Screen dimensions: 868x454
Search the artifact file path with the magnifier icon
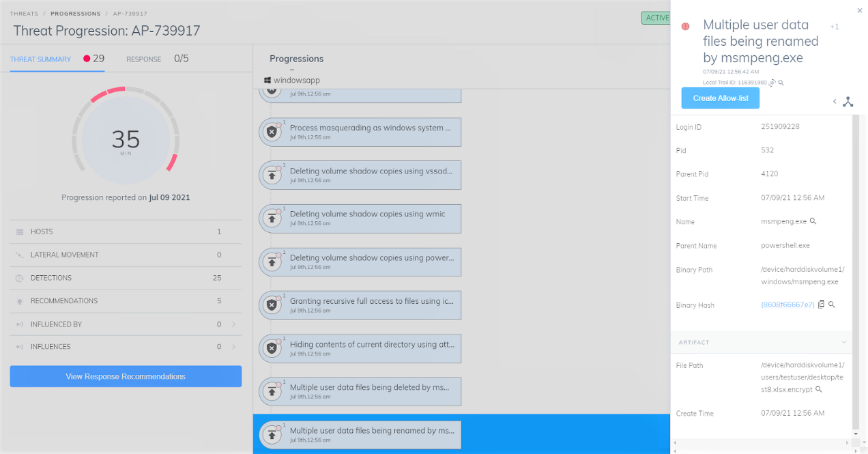818,389
